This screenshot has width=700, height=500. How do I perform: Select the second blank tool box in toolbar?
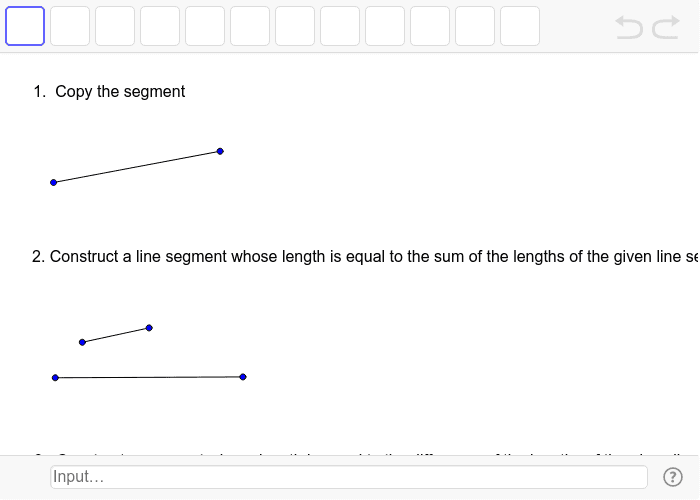(x=70, y=26)
